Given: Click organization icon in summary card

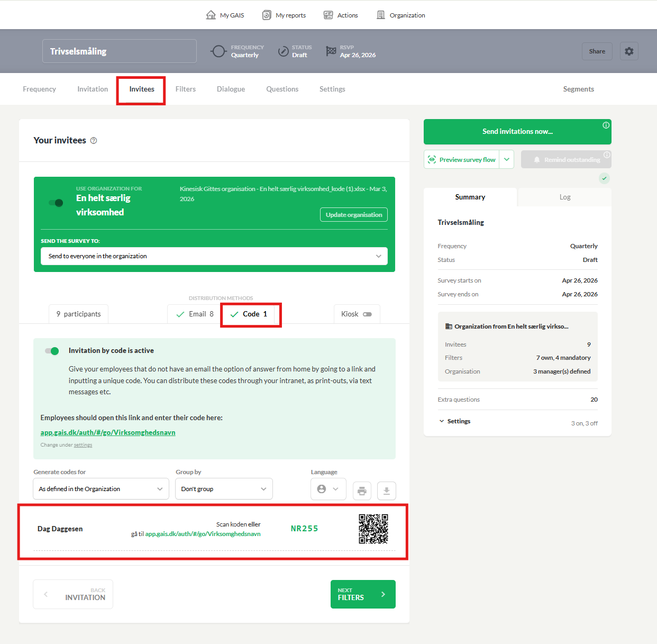Looking at the screenshot, I should [x=449, y=326].
